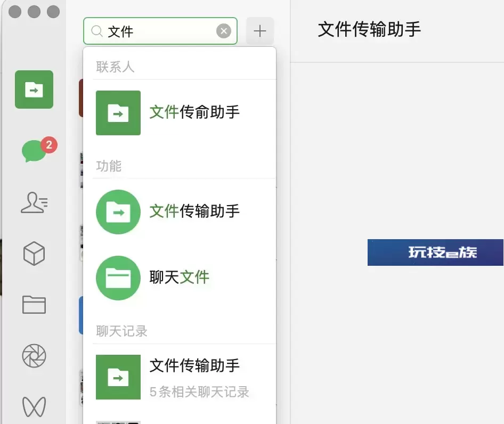Open the 聊天文件 function result
This screenshot has height=424, width=504.
[x=180, y=278]
